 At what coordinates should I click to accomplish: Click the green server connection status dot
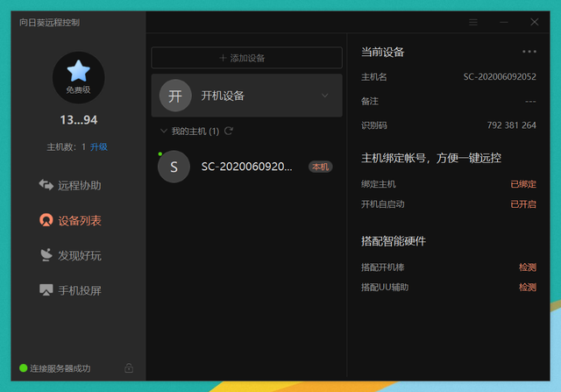[x=24, y=368]
